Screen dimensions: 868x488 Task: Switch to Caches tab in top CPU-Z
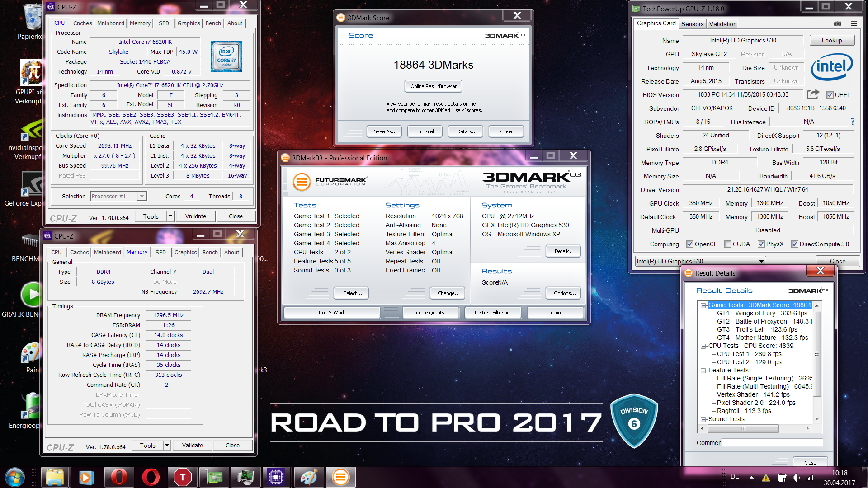(82, 23)
